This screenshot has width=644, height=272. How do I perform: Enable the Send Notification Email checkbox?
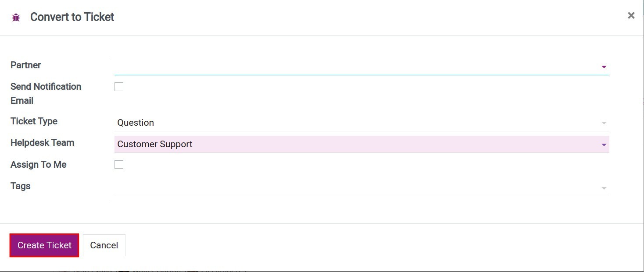(118, 86)
